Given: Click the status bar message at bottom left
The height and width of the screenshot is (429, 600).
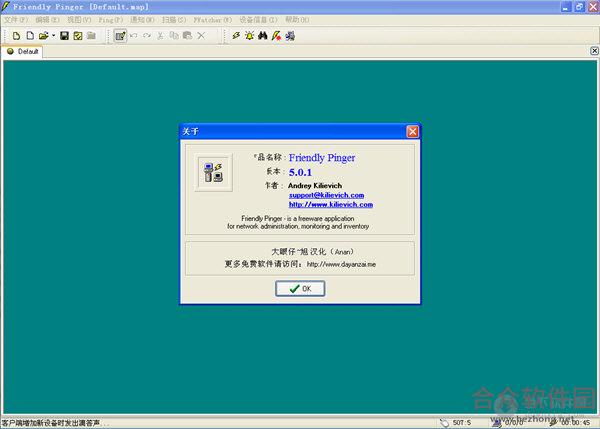Looking at the screenshot, I should tap(54, 423).
